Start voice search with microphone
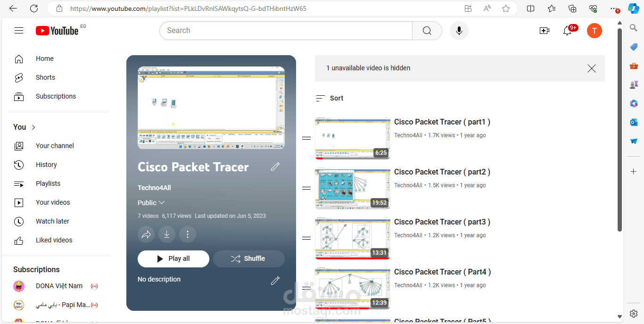Viewport: 644px width, 324px height. 459,31
